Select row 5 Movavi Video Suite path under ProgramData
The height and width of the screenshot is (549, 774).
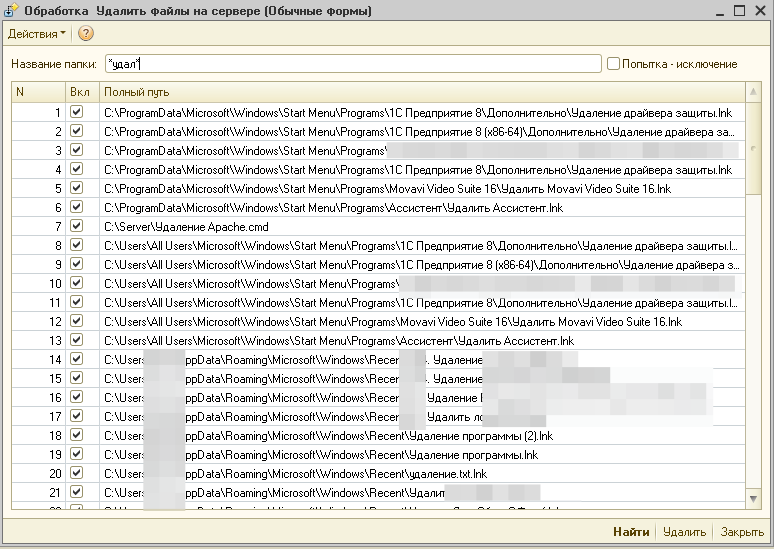pyautogui.click(x=387, y=189)
